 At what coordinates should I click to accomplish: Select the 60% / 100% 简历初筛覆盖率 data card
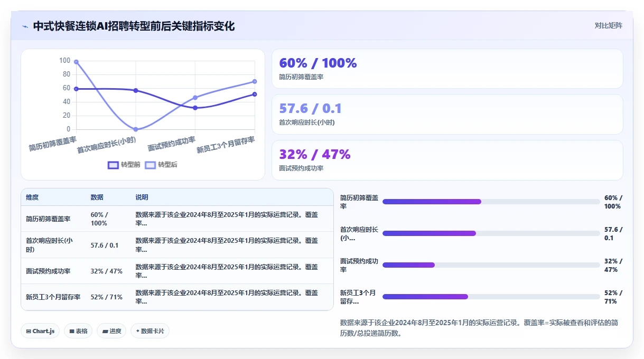pyautogui.click(x=447, y=69)
